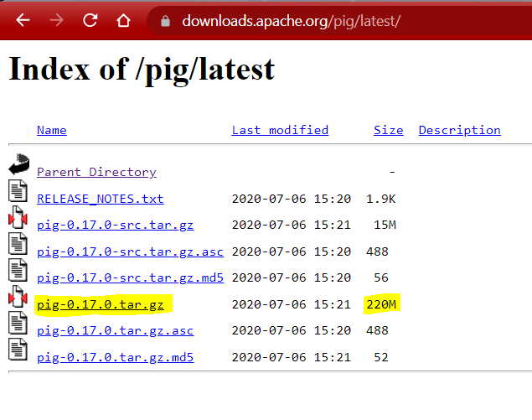Image resolution: width=532 pixels, height=420 pixels.
Task: Click the 52 size value
Action: click(x=381, y=357)
